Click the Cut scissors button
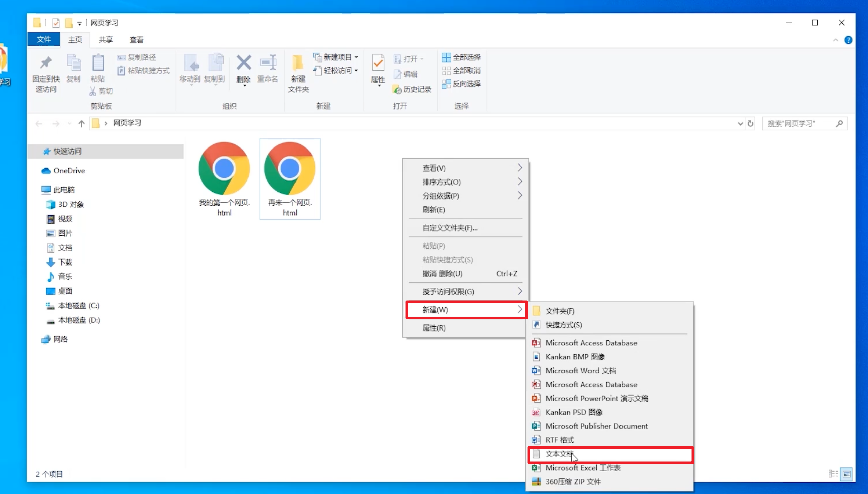 [101, 91]
